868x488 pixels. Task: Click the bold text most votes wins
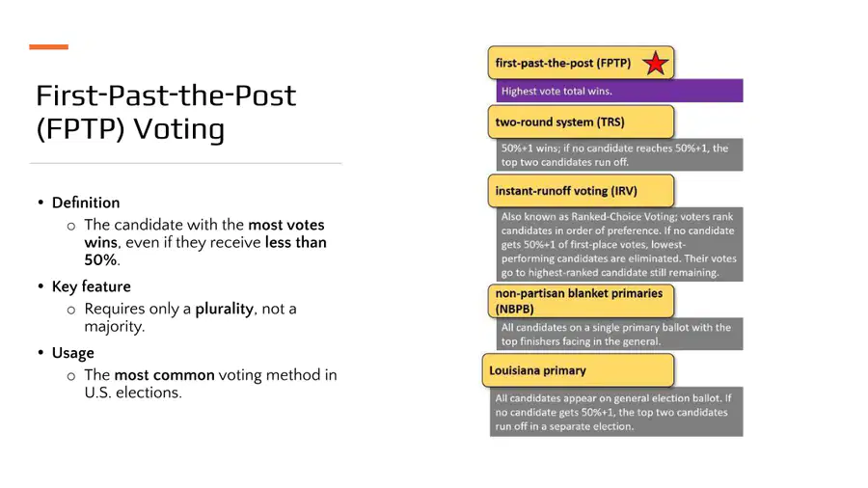(204, 233)
